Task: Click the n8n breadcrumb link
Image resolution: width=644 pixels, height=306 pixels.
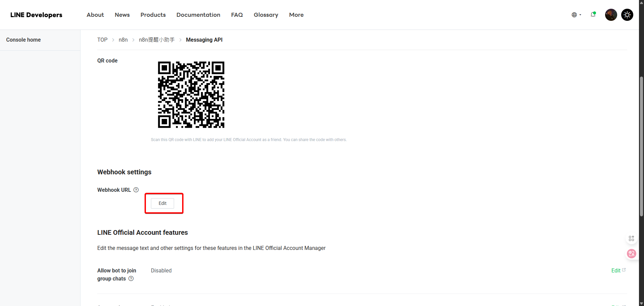Action: coord(123,40)
